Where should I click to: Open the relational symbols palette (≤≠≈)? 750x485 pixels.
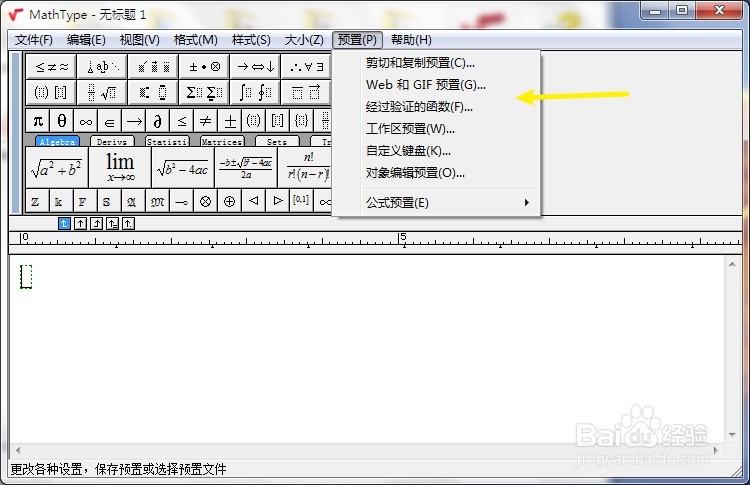pos(51,66)
